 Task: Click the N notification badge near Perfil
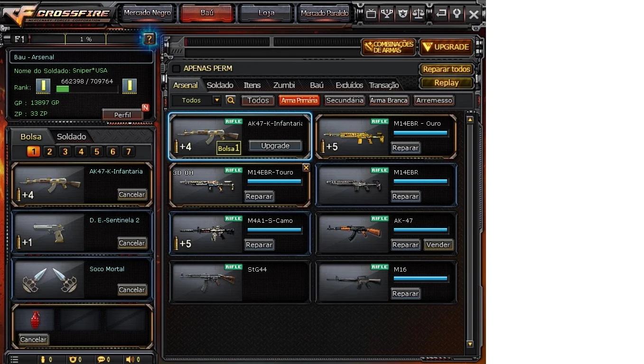146,108
